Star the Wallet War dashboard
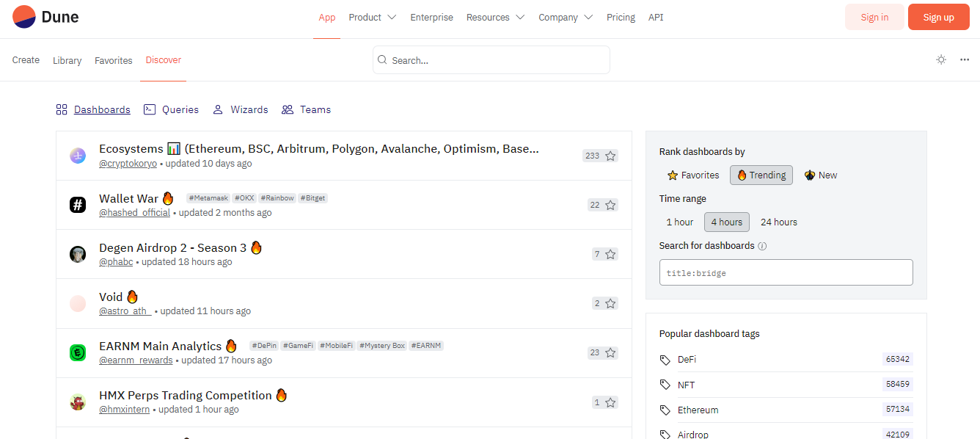Viewport: 980px width, 439px height. pos(610,205)
